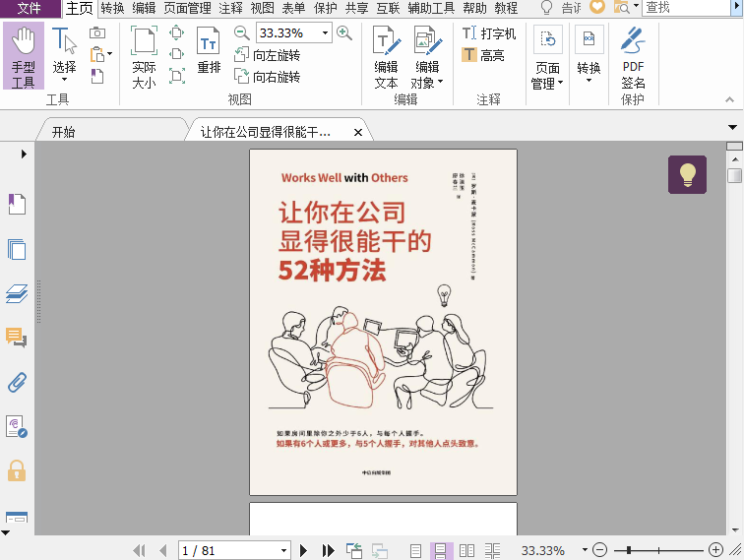
Task: Select the Hand tool (手型工具)
Action: [x=24, y=56]
